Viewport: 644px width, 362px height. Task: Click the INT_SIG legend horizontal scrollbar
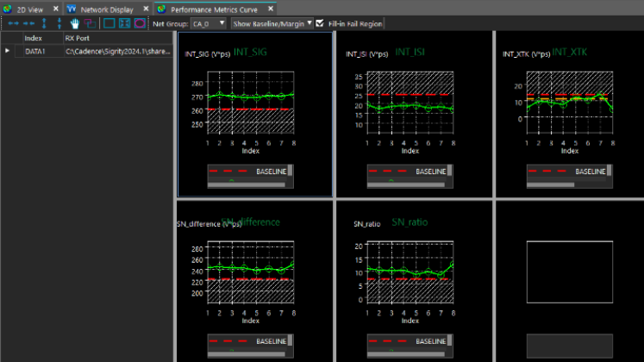(245, 183)
